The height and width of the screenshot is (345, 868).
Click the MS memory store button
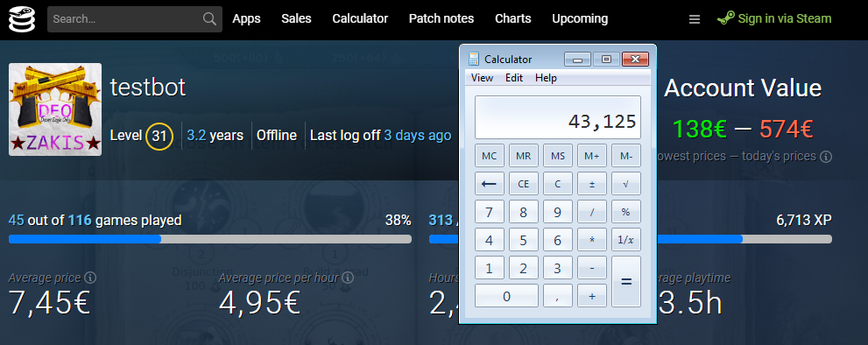click(x=557, y=156)
